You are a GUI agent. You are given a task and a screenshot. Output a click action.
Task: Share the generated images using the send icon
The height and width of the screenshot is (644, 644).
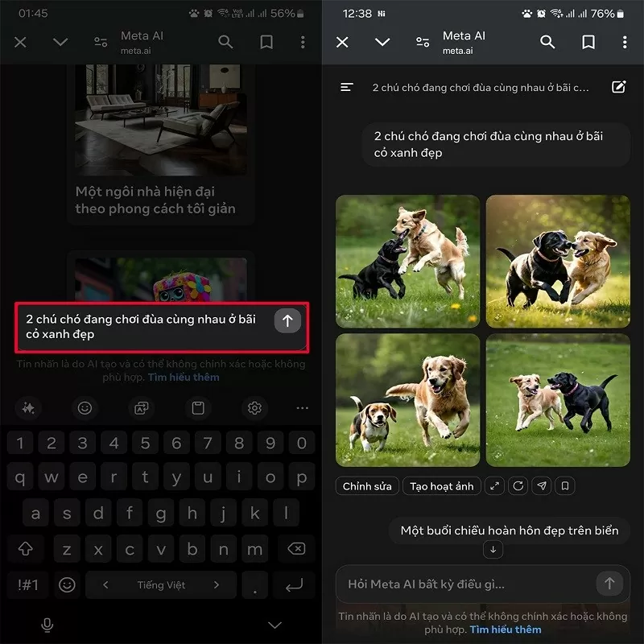541,486
